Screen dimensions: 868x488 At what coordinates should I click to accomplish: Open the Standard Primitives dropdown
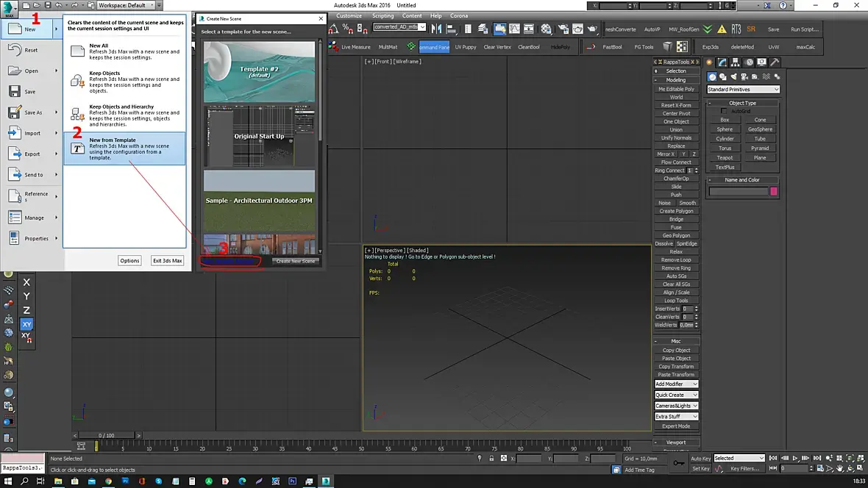(743, 90)
